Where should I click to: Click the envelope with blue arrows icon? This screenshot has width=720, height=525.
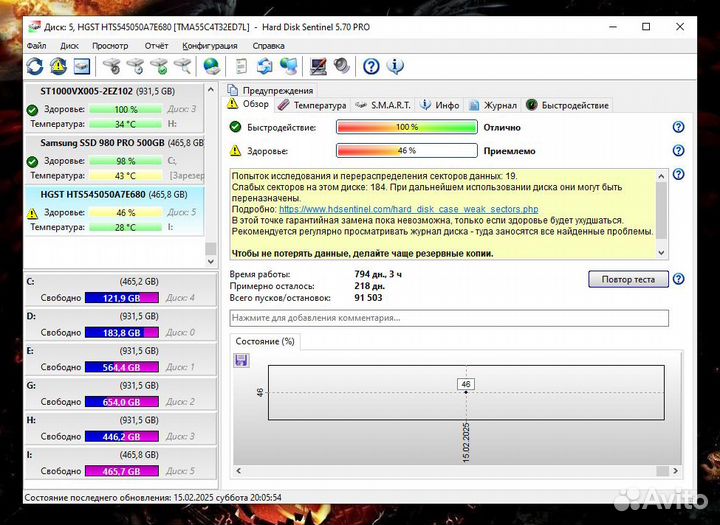coord(264,67)
